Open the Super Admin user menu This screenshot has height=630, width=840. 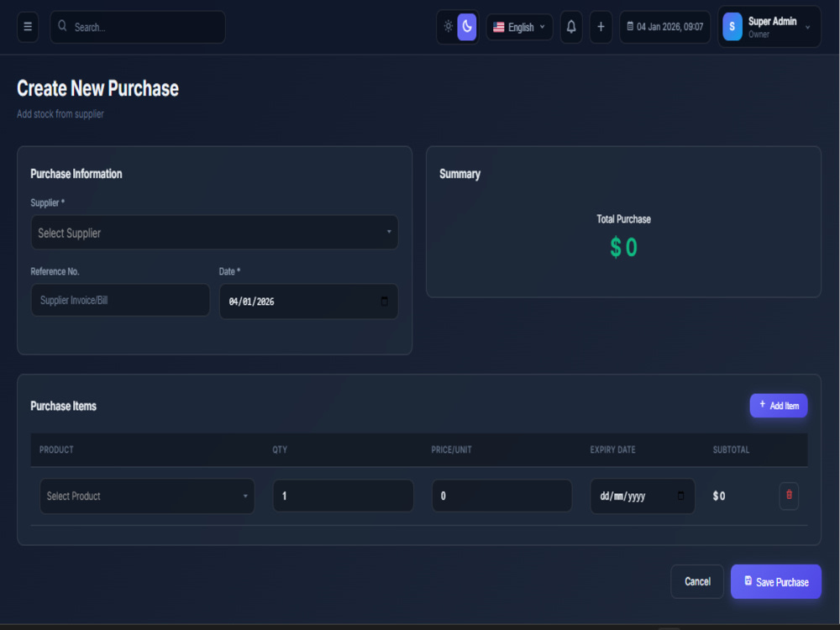[x=769, y=27]
